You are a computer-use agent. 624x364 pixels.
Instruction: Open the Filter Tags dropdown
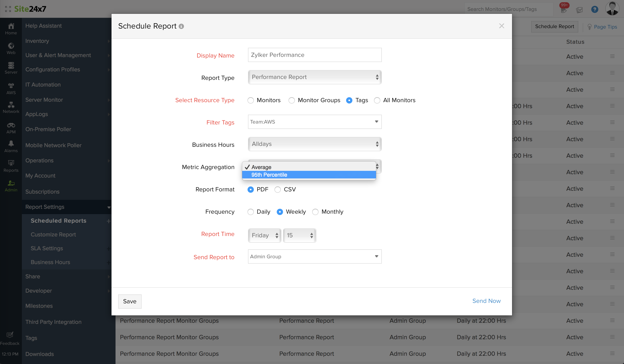tap(314, 122)
